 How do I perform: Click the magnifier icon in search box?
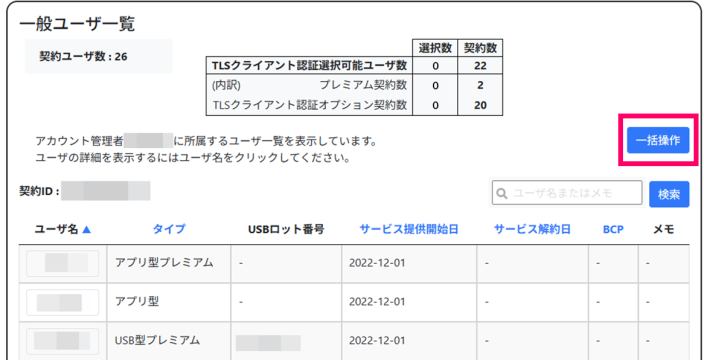coord(502,193)
